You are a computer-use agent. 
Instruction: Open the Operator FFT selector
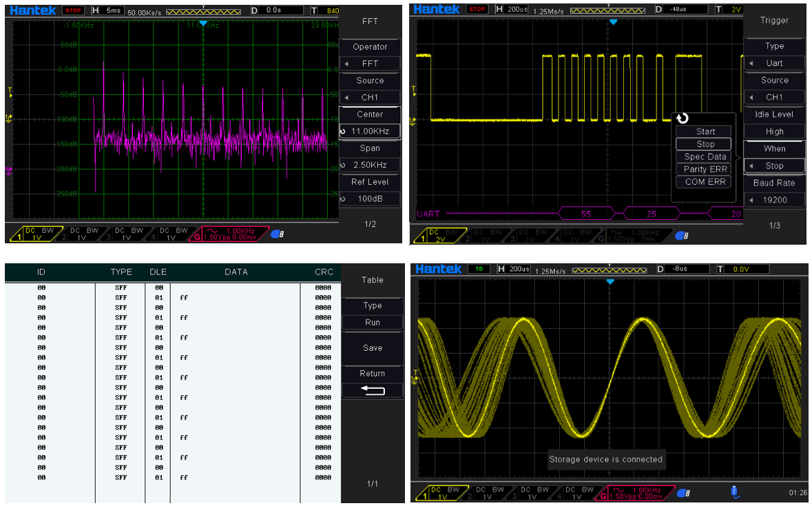[x=370, y=63]
